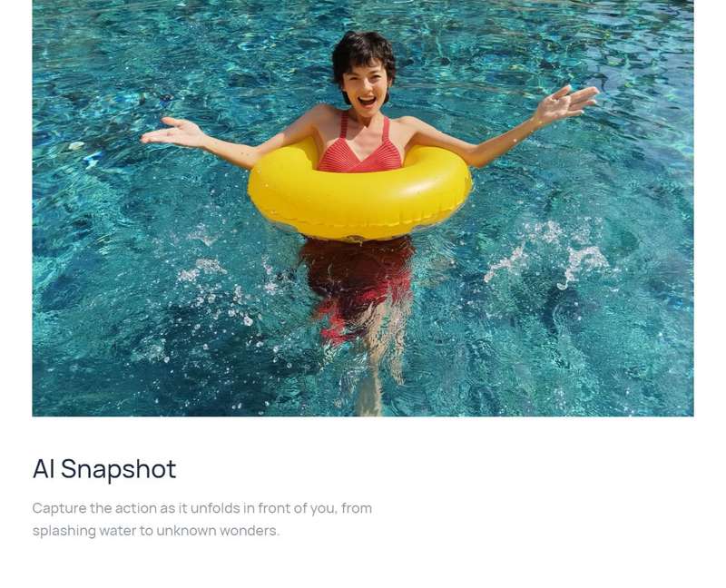Screen dimensions: 726x588
Task: Click the AI Snapshot heading
Action: (x=104, y=468)
